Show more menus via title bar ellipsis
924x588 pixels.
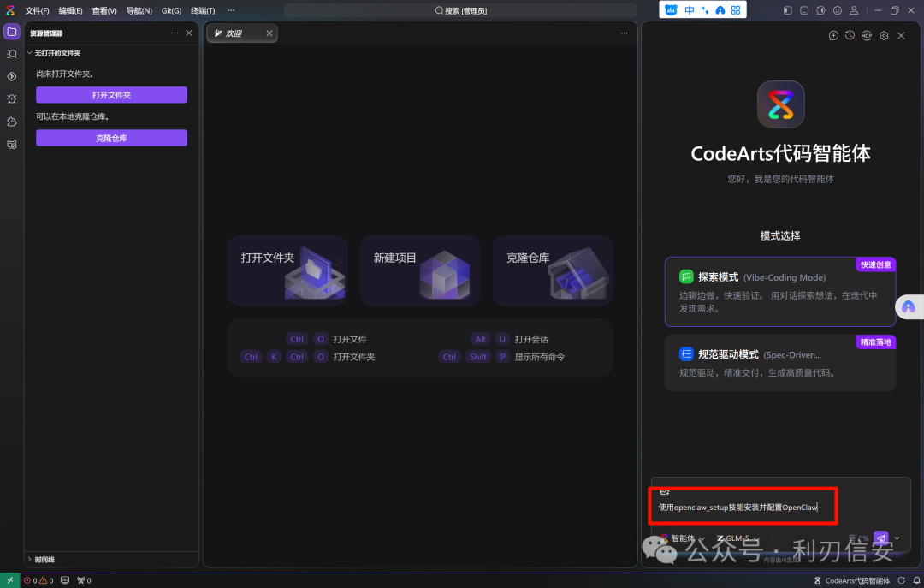point(231,10)
